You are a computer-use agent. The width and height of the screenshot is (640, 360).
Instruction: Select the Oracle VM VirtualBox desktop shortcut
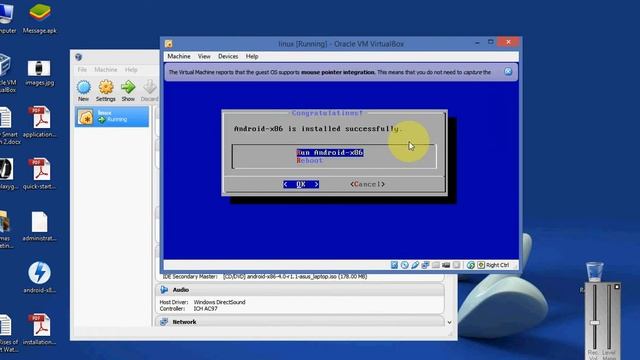click(x=7, y=73)
